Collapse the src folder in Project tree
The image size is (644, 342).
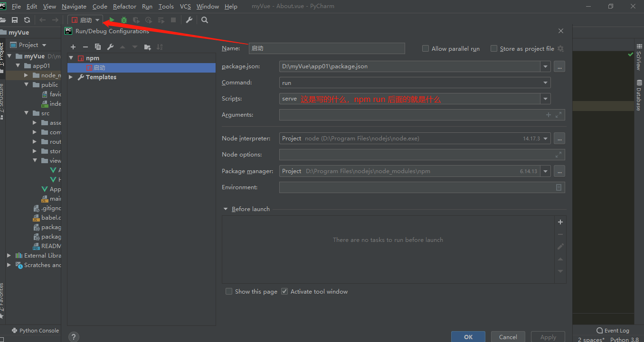click(x=27, y=113)
